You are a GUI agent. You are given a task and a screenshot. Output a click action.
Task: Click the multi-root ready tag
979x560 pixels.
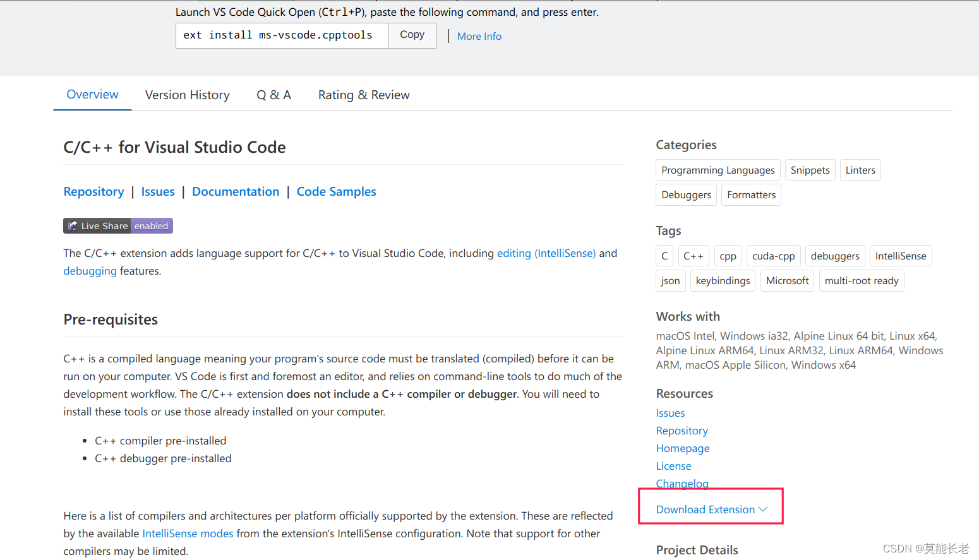coord(862,280)
